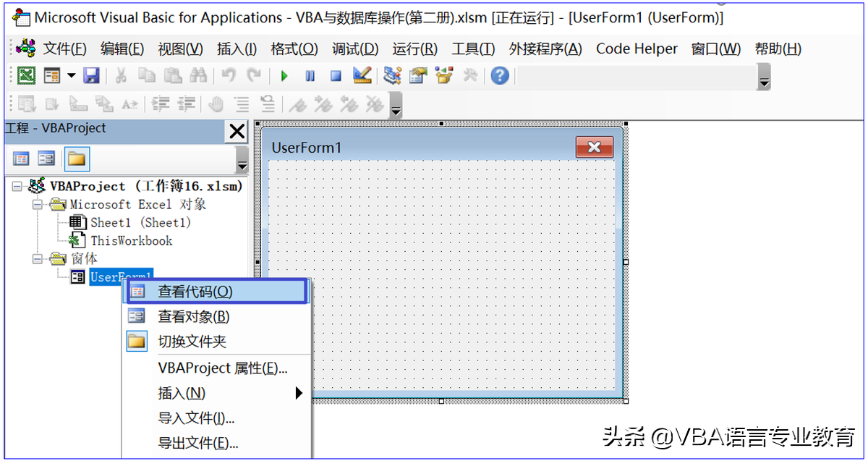Choose 查看代码(O) from context menu

pos(216,292)
